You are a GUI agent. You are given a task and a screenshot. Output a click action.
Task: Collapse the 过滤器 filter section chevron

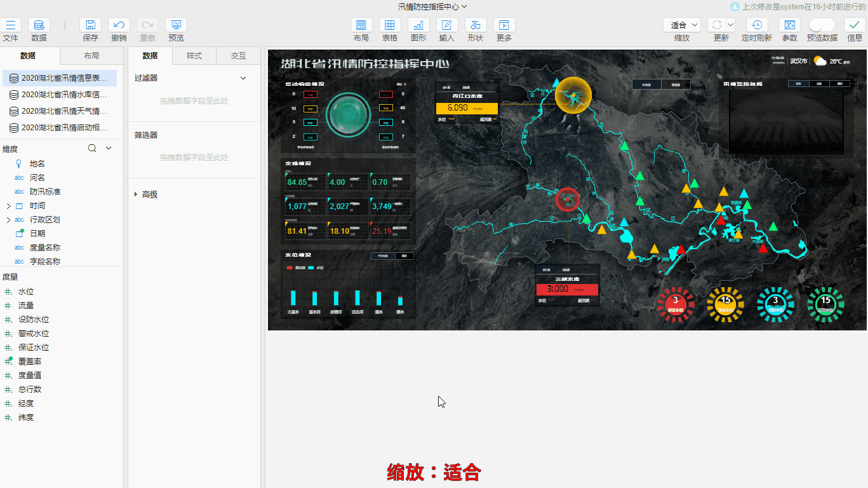243,78
